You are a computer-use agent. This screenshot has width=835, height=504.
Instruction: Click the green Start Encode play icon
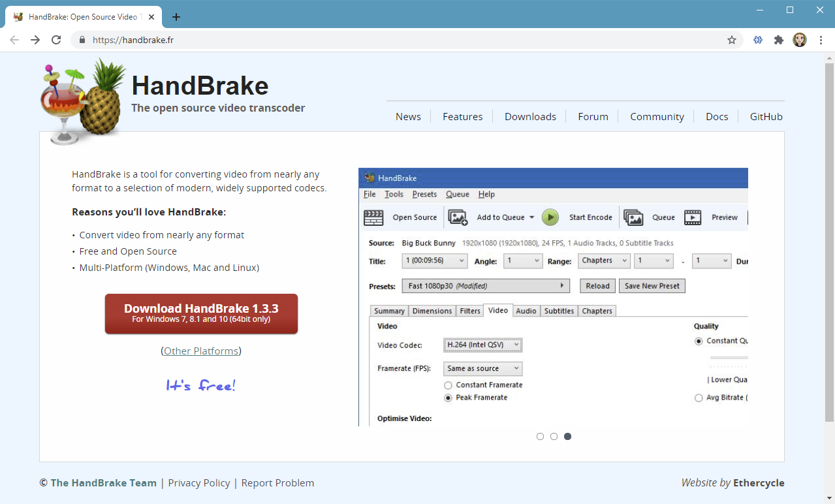550,217
